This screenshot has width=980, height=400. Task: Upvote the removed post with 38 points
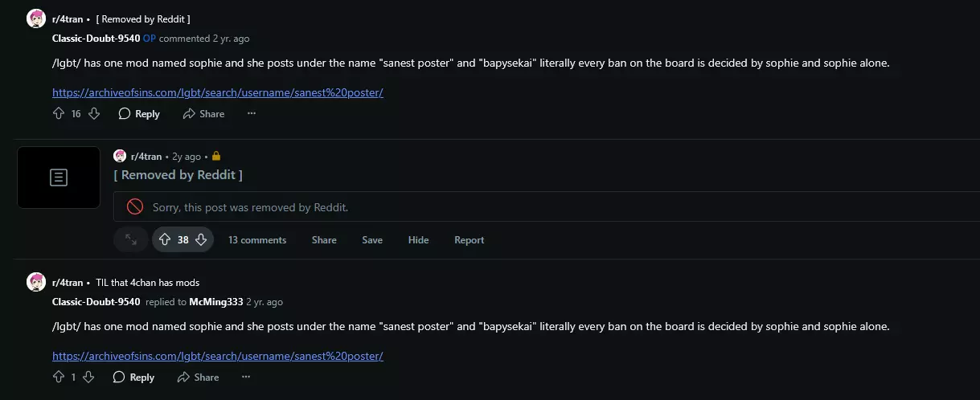[x=165, y=239]
